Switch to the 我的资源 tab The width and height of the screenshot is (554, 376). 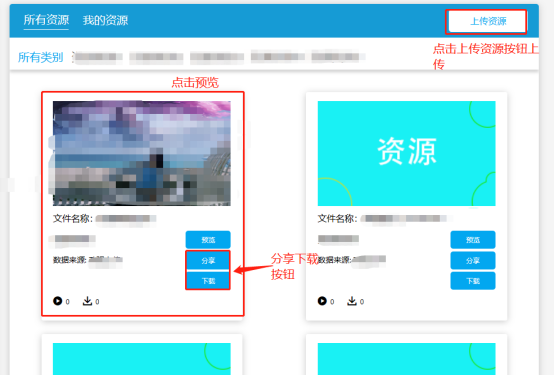tap(105, 20)
